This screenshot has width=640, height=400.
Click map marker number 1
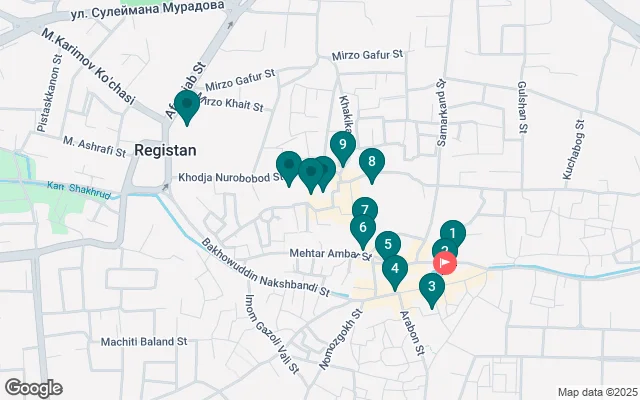pos(452,234)
